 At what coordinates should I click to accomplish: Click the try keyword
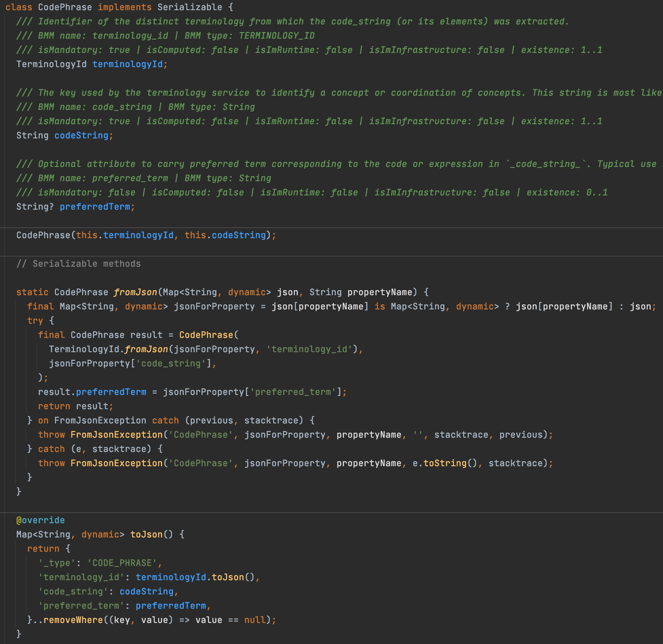(x=35, y=321)
